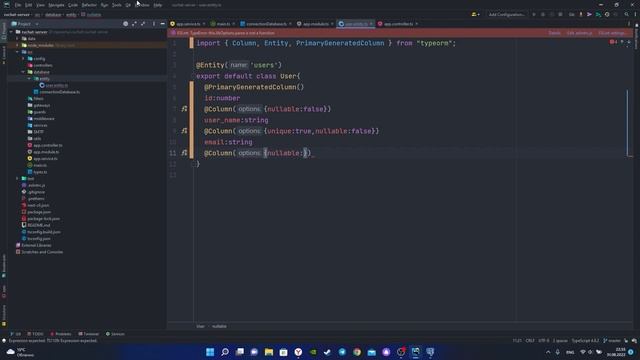Locate the open file in Project tree
This screenshot has height=360, width=640.
tap(125, 24)
